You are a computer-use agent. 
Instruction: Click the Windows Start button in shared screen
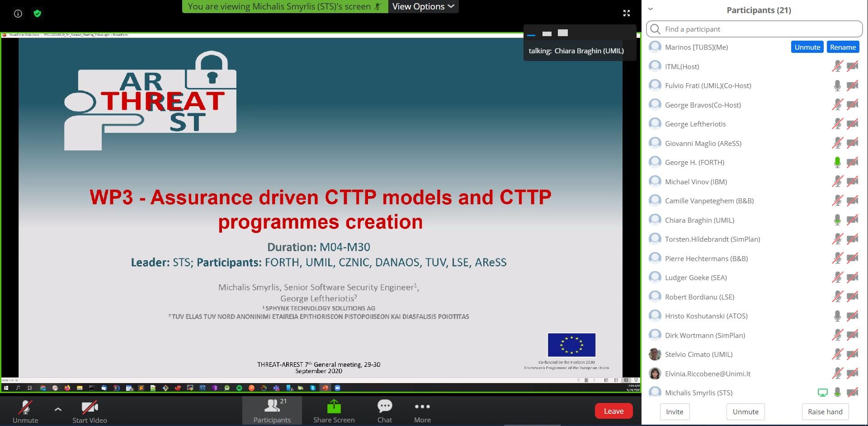(x=6, y=388)
